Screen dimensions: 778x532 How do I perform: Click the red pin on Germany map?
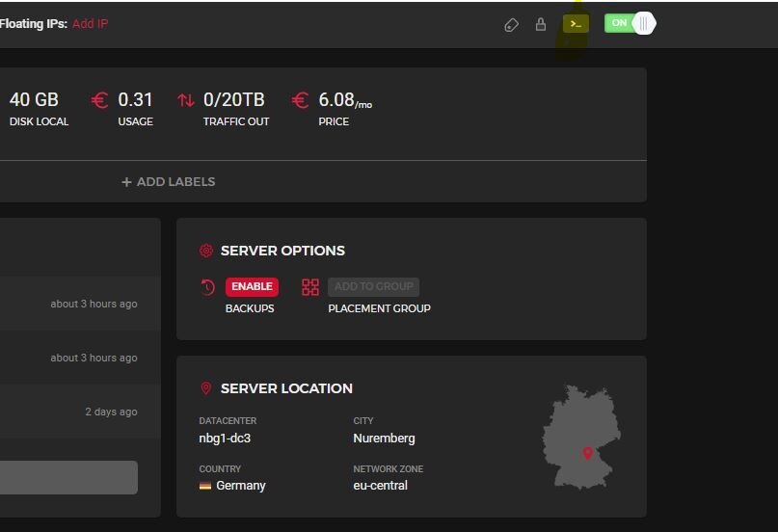588,453
